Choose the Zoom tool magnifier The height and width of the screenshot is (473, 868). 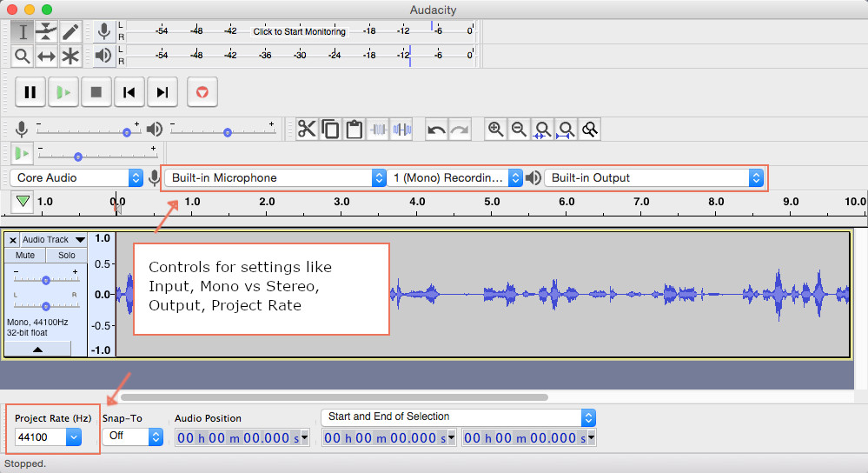(x=23, y=57)
